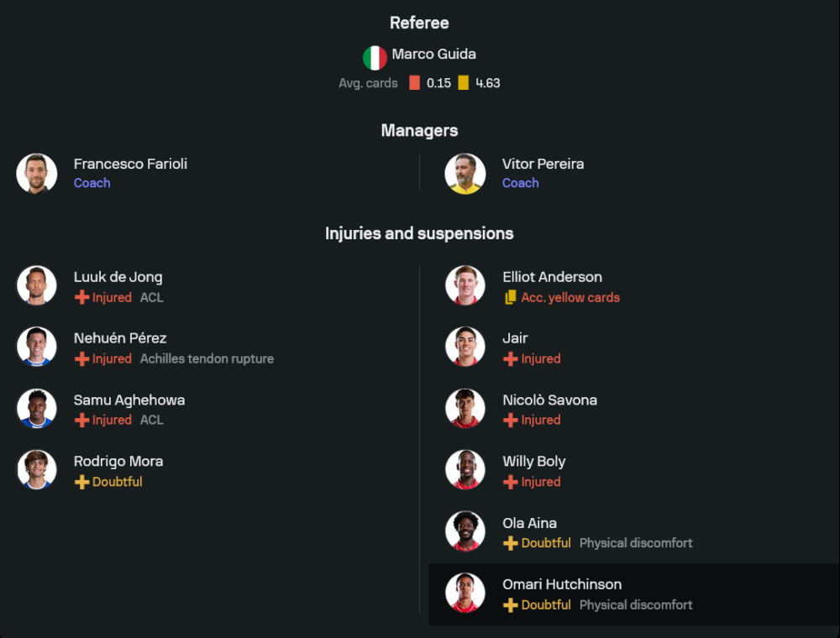
Task: Click the Italy flag icon beside Marco Guida
Action: coord(375,57)
